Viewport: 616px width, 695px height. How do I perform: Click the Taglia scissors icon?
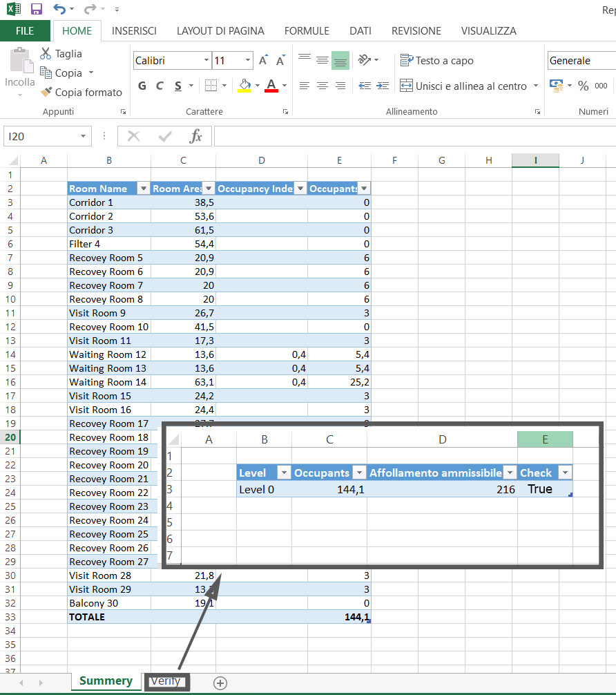46,54
